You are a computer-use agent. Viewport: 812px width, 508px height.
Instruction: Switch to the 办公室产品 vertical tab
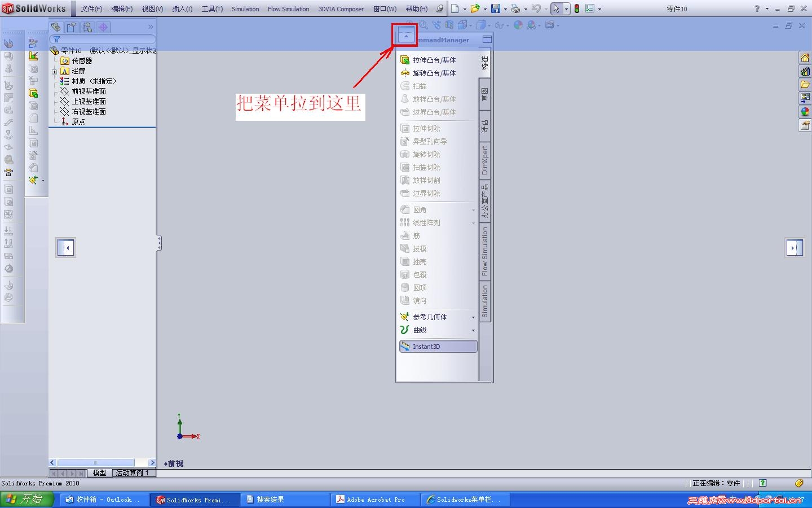(x=484, y=201)
